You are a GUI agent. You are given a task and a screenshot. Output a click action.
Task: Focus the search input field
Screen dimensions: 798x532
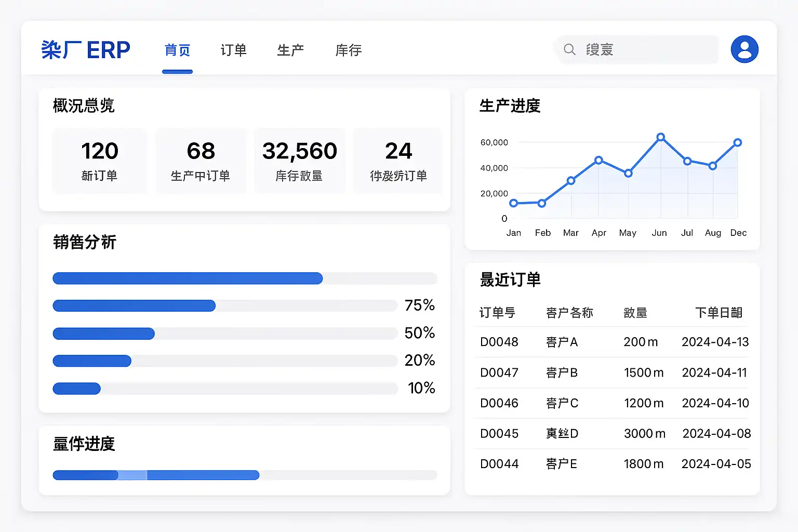[x=637, y=49]
